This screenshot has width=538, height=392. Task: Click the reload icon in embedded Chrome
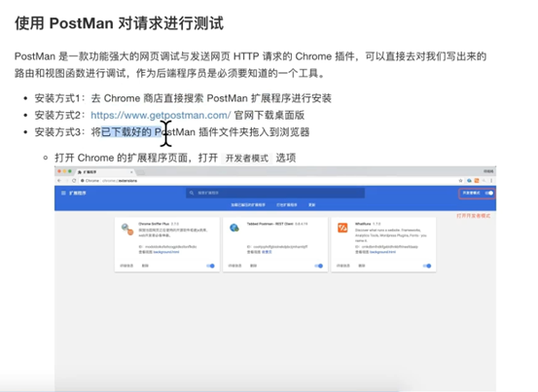[74, 180]
